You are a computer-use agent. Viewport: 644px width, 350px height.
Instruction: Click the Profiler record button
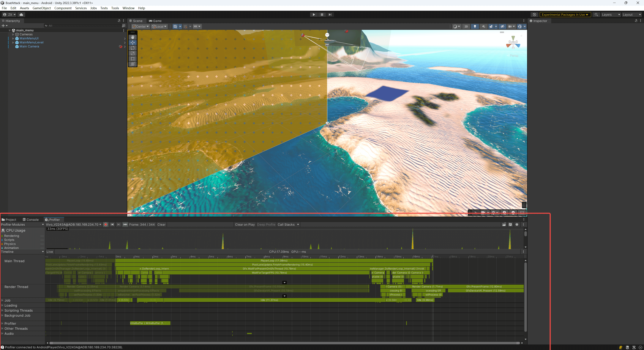pyautogui.click(x=106, y=225)
